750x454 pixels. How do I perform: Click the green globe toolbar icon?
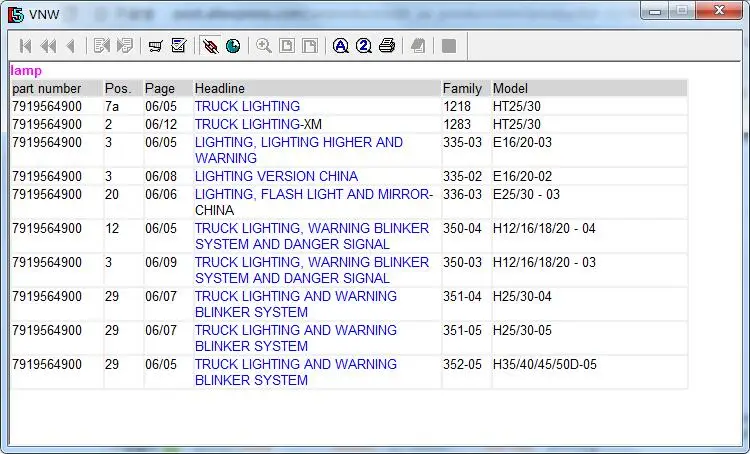coord(233,46)
